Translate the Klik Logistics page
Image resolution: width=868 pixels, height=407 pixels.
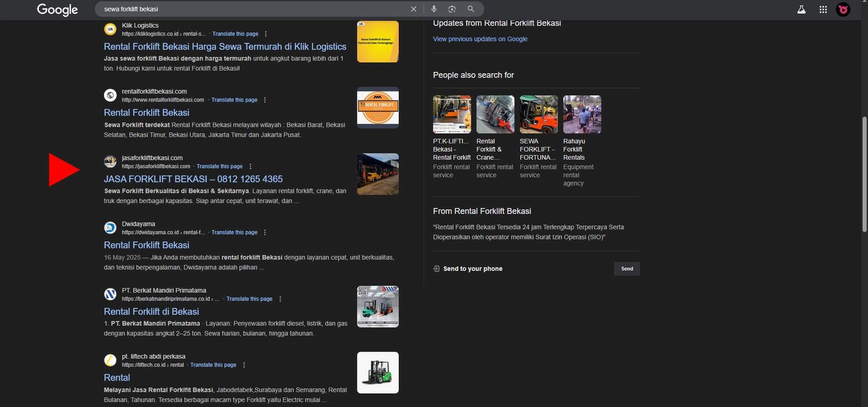(235, 34)
